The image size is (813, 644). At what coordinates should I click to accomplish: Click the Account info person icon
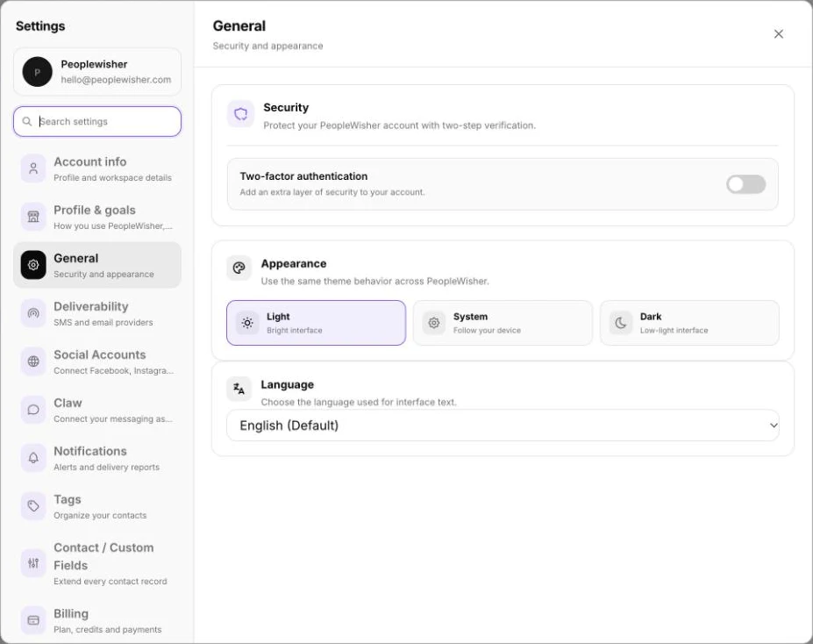tap(33, 168)
